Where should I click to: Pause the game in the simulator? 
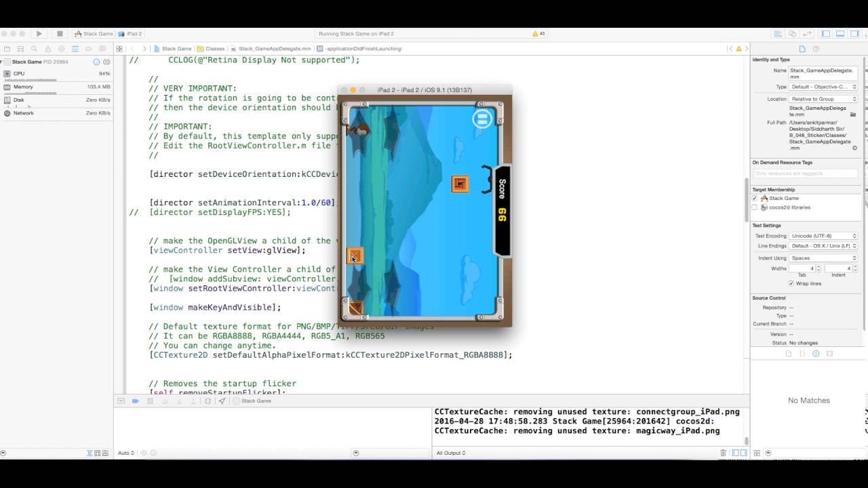tap(482, 120)
